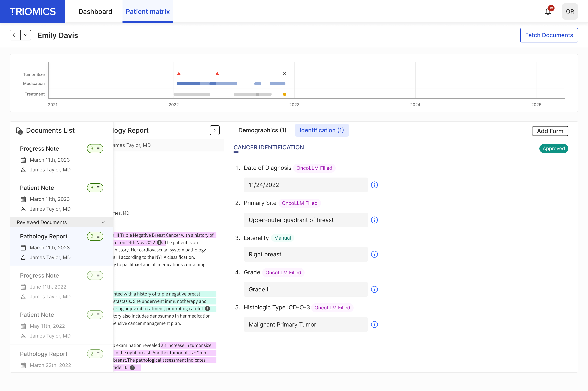Viewport: 588px width, 391px height.
Task: Click the 2-item badge on Progress Note June 2022
Action: 95,275
